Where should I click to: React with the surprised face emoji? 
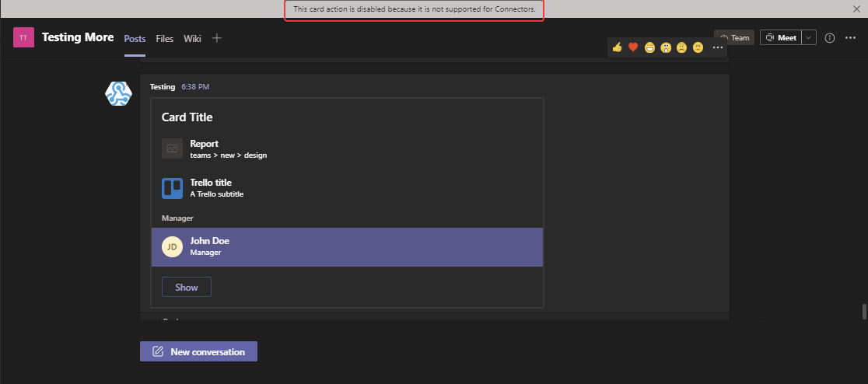[666, 47]
